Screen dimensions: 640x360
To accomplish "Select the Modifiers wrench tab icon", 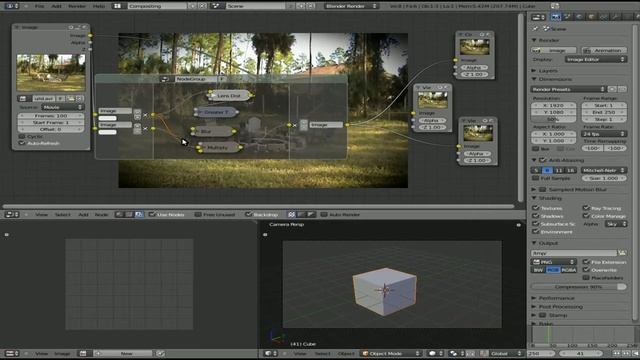I will click(615, 17).
